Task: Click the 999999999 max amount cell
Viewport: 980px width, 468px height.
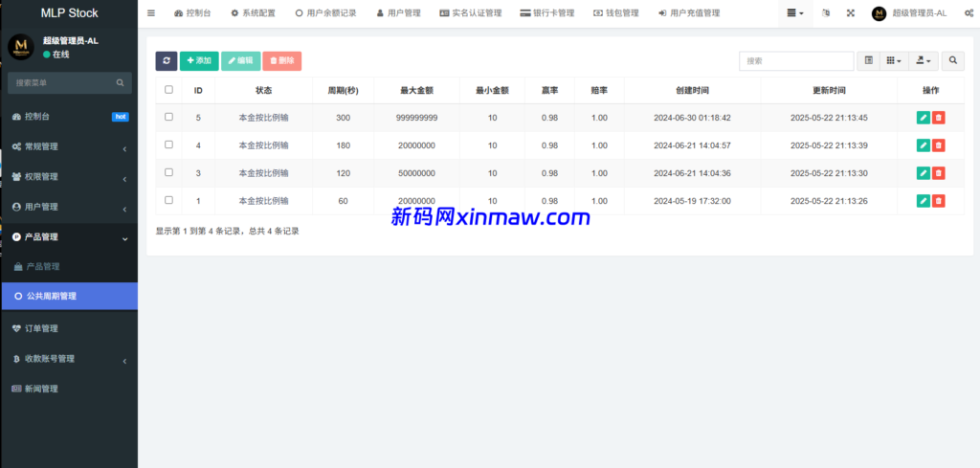Action: click(x=417, y=118)
